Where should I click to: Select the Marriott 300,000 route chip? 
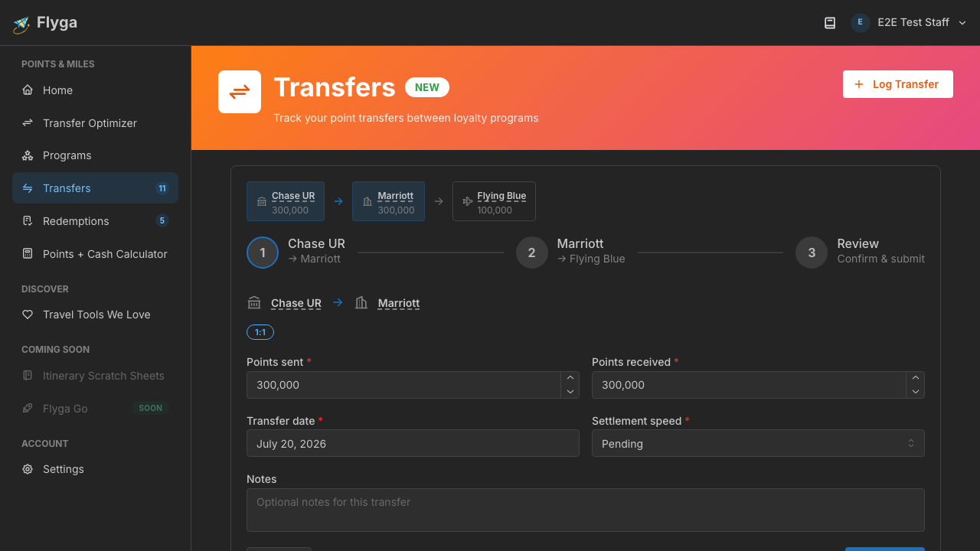pyautogui.click(x=388, y=201)
